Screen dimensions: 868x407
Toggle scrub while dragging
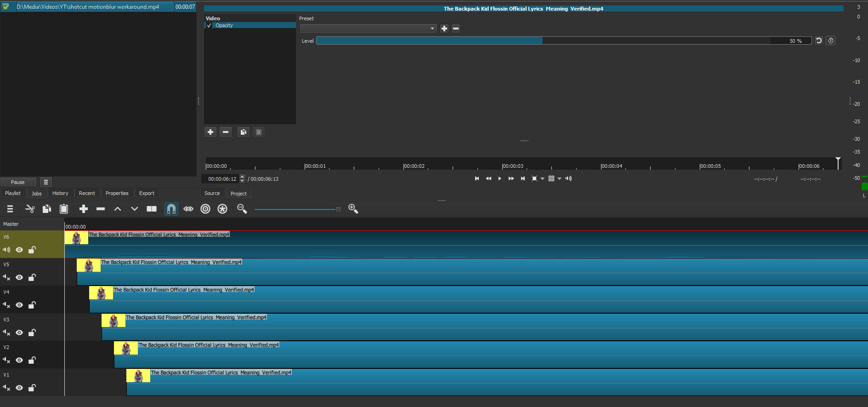(x=188, y=209)
